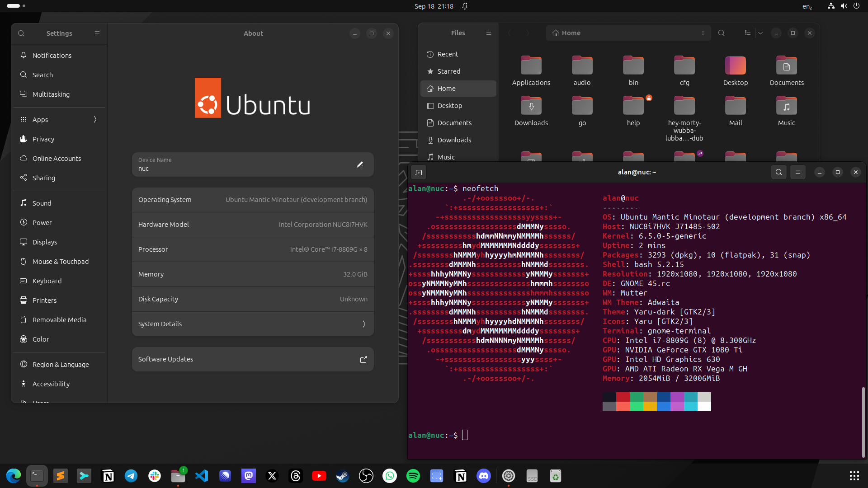
Task: Click the terminal search icon
Action: [x=778, y=172]
